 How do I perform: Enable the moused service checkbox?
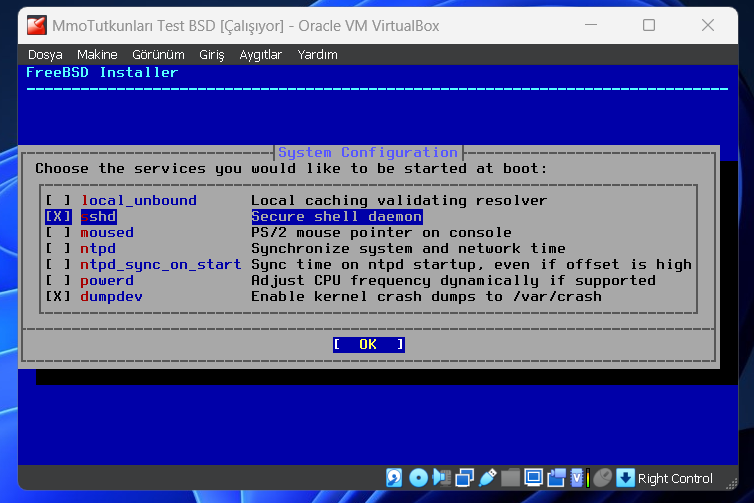click(58, 232)
